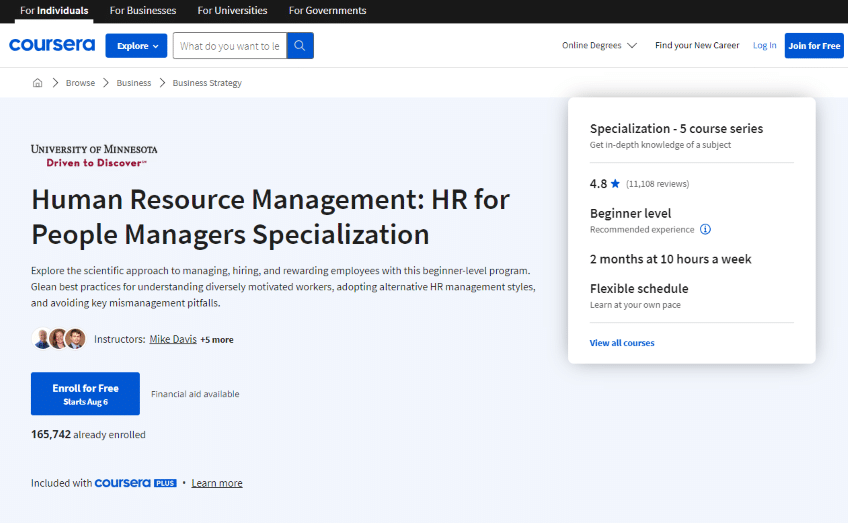
Task: Show the +5 more instructors
Action: pyautogui.click(x=217, y=340)
